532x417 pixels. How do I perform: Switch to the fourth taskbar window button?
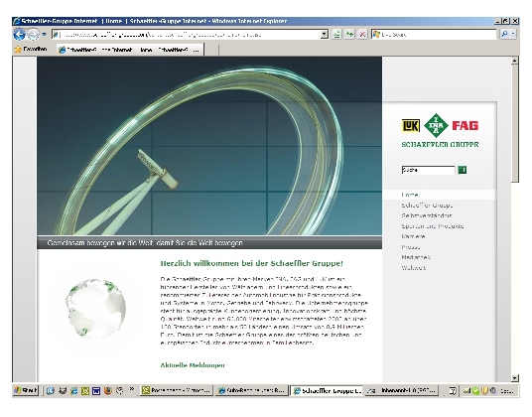click(x=401, y=391)
